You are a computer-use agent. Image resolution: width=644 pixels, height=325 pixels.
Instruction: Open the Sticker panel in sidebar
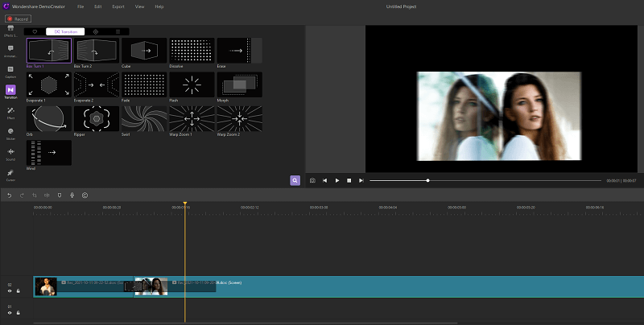tap(10, 134)
